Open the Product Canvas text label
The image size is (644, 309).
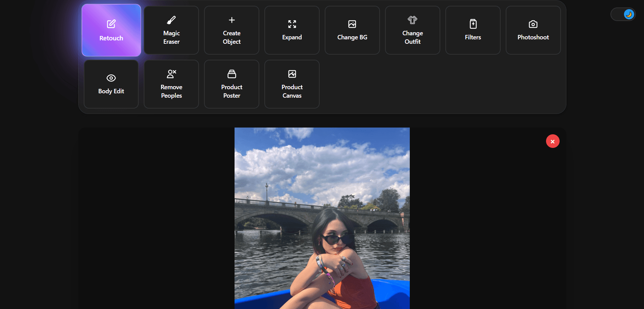pyautogui.click(x=292, y=91)
